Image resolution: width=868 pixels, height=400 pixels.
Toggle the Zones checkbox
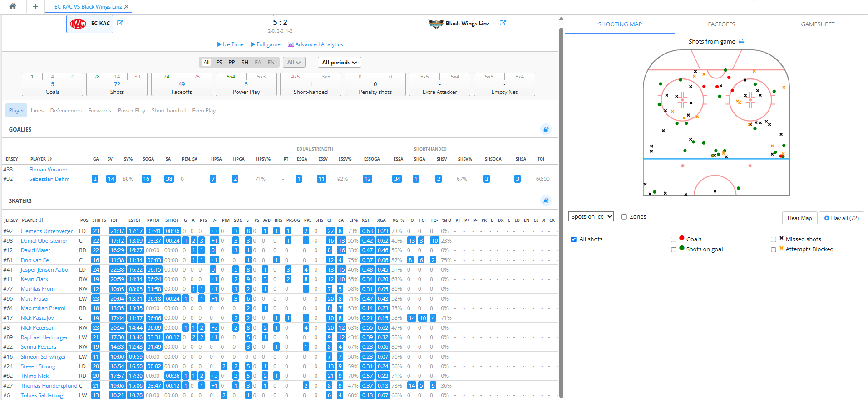tap(624, 217)
